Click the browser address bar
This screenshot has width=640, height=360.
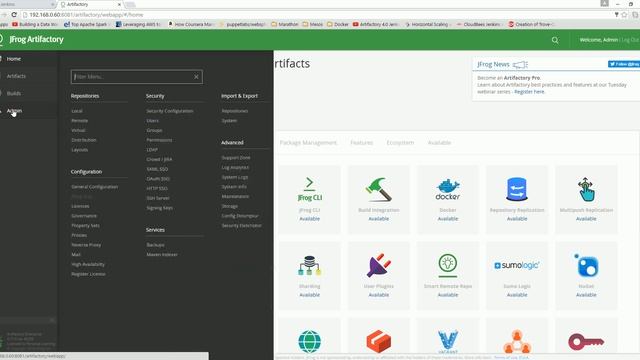point(318,15)
